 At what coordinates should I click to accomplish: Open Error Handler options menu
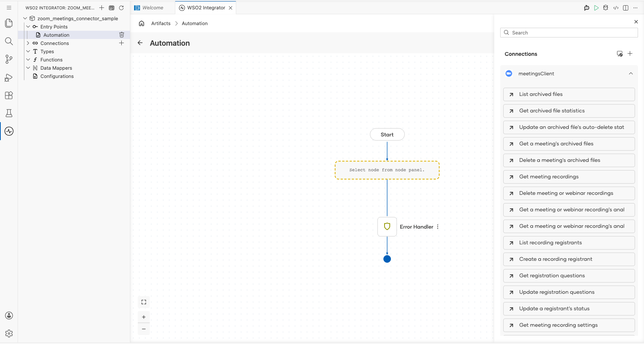coord(438,227)
